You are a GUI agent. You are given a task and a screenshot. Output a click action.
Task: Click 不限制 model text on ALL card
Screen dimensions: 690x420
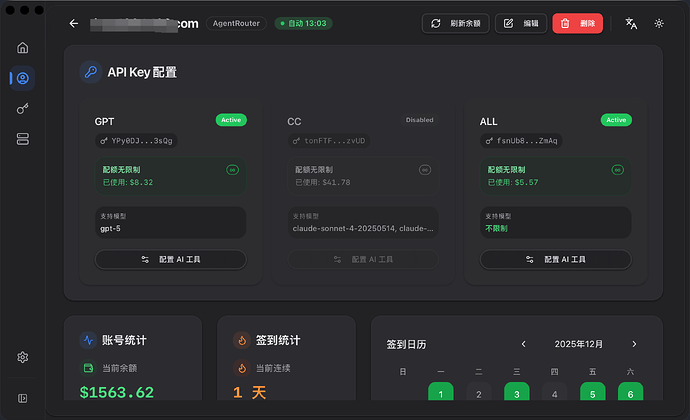pos(496,228)
